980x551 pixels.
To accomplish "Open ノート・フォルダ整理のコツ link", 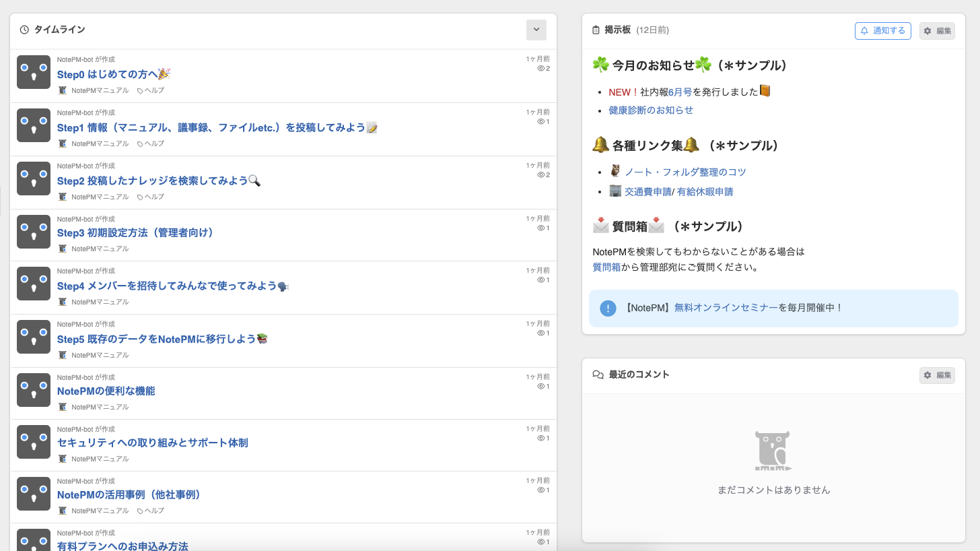I will point(685,172).
